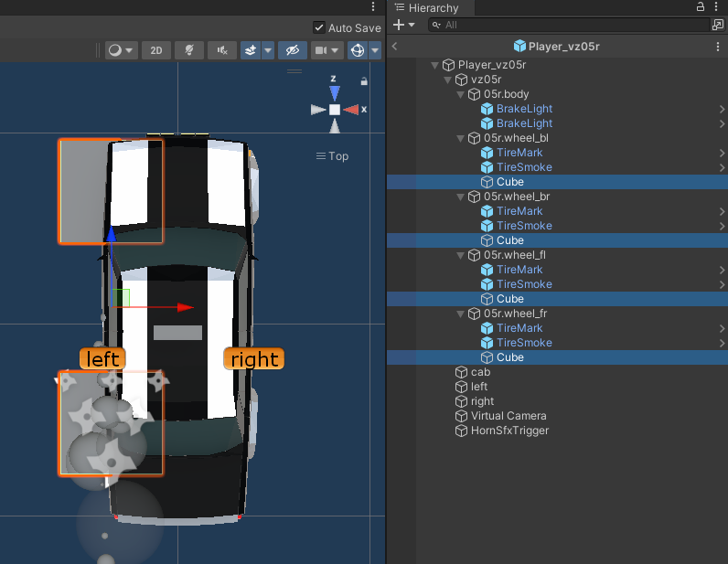The image size is (728, 564).
Task: Select the cab object
Action: [480, 372]
